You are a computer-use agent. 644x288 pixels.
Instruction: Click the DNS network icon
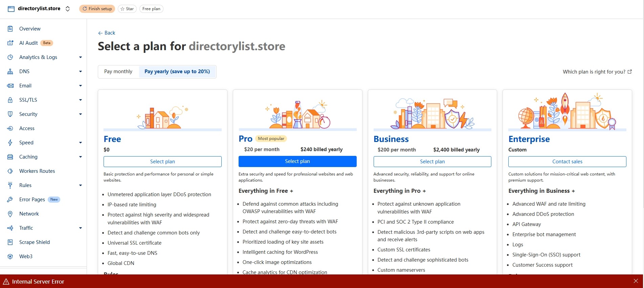pyautogui.click(x=10, y=71)
